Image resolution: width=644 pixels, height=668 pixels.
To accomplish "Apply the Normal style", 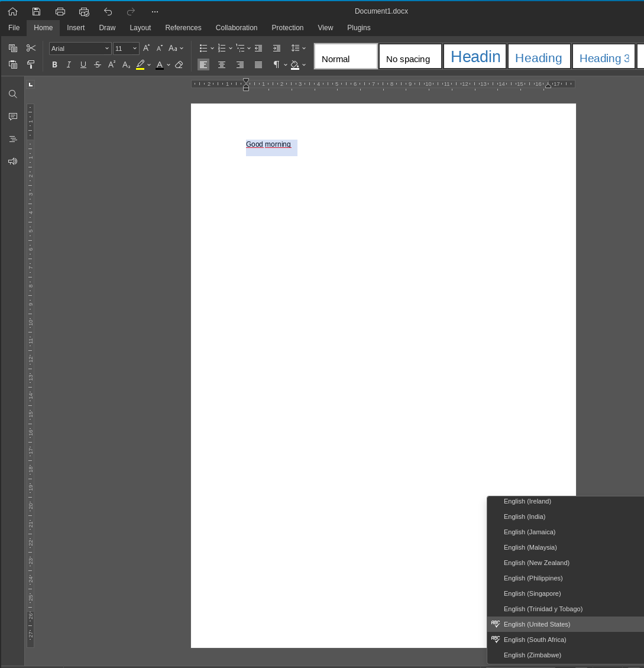I will tap(346, 56).
